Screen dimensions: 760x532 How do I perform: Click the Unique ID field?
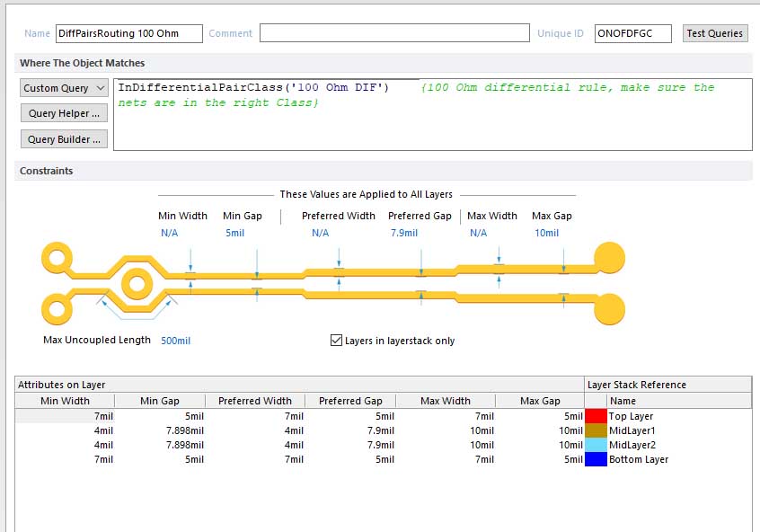632,33
